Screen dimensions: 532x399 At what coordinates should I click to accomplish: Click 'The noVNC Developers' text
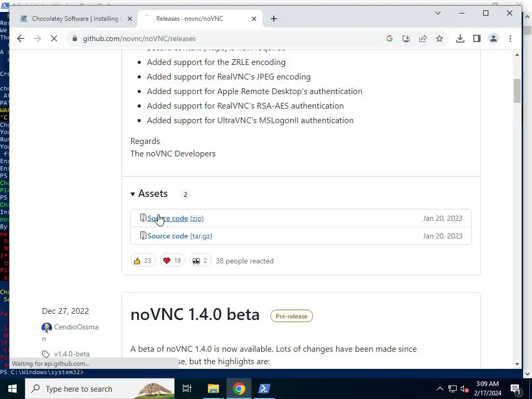[172, 154]
